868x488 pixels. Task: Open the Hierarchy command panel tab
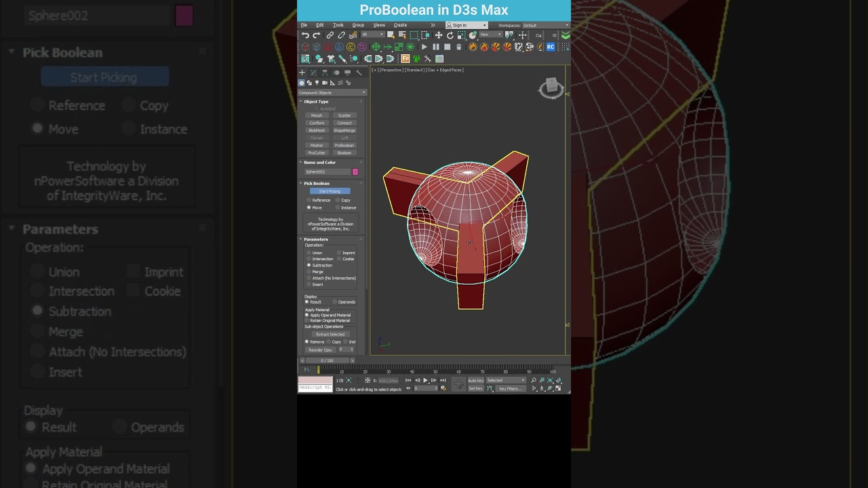coord(325,73)
